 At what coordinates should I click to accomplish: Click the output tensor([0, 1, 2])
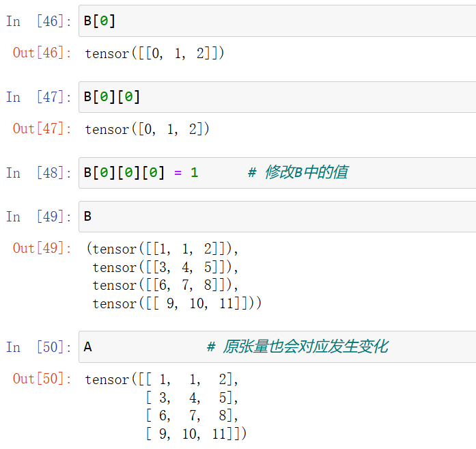tap(148, 129)
